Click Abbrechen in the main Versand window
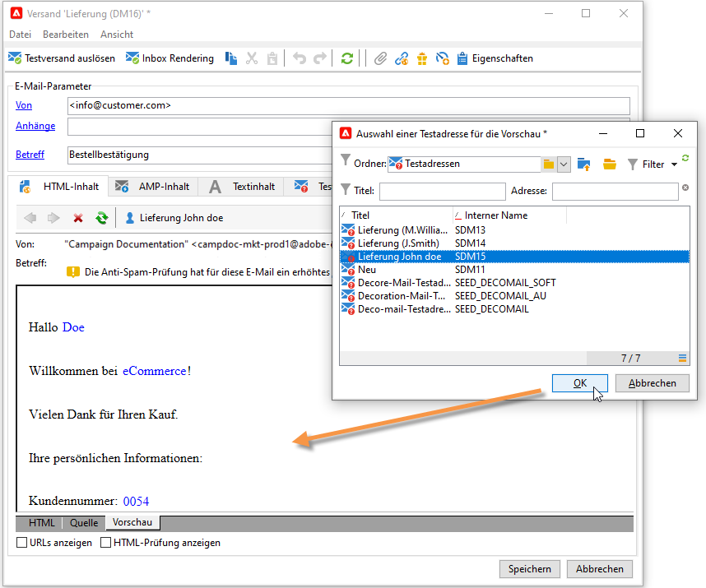The height and width of the screenshot is (588, 706). click(599, 569)
